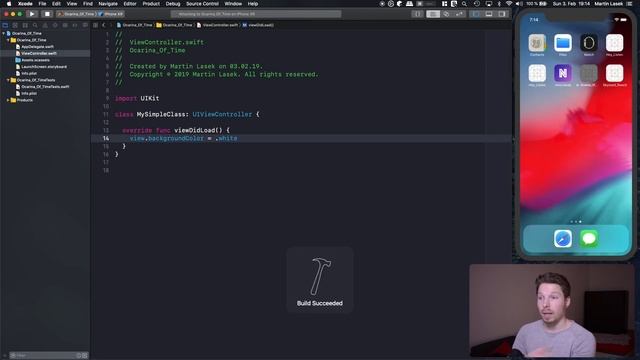
Task: Collapse the Ocarina_Of_Time project root
Action: (x=4, y=33)
